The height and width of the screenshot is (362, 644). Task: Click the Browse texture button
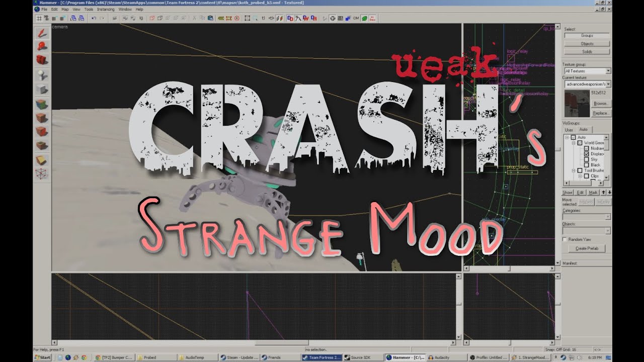(601, 104)
